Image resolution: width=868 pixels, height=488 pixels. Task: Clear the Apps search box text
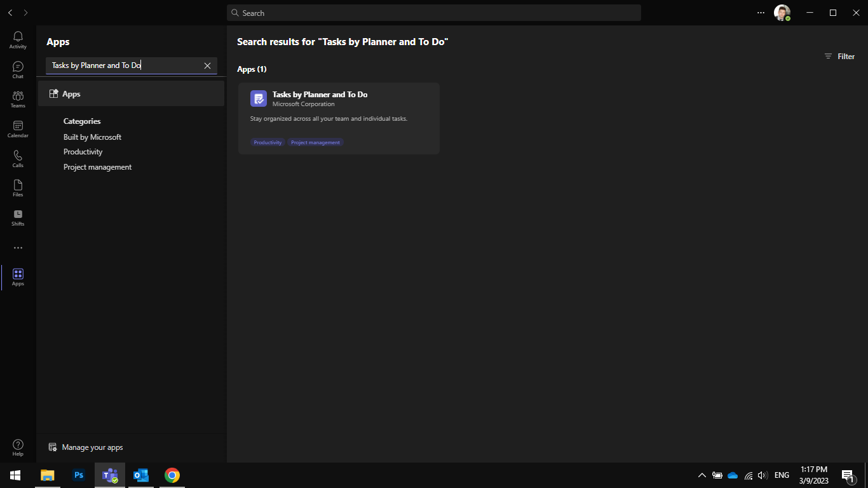[x=207, y=65]
